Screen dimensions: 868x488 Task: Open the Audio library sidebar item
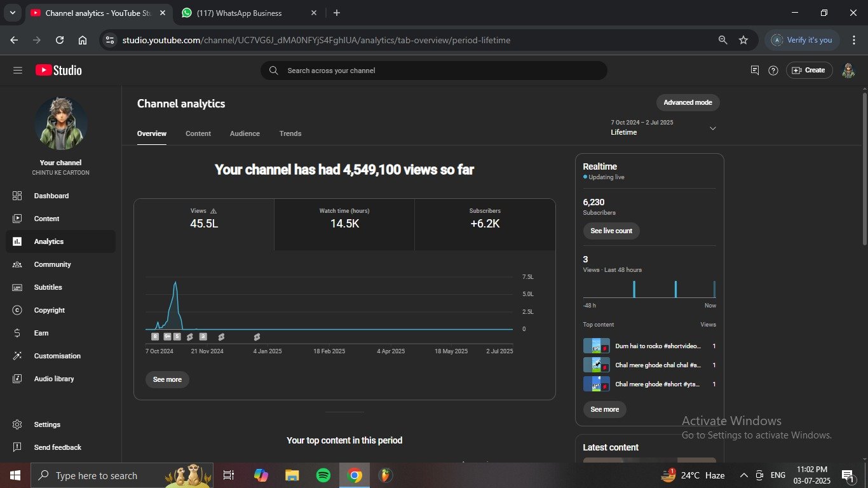(61, 379)
